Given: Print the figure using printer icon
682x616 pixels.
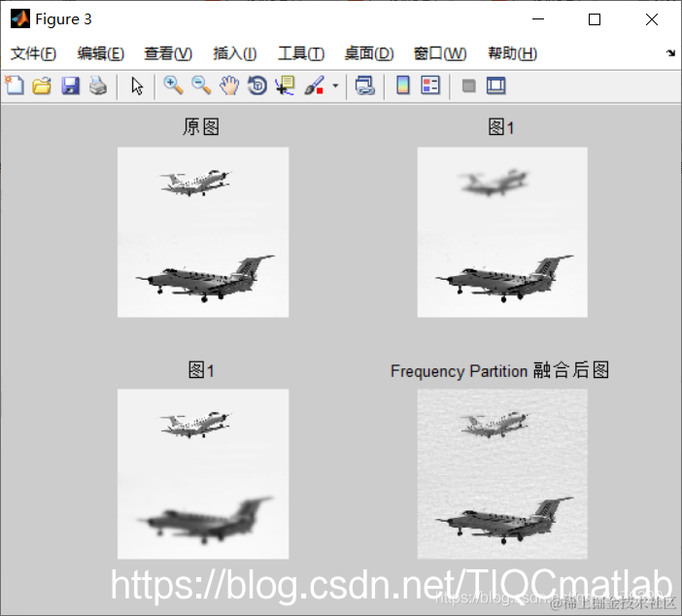Looking at the screenshot, I should click(98, 86).
